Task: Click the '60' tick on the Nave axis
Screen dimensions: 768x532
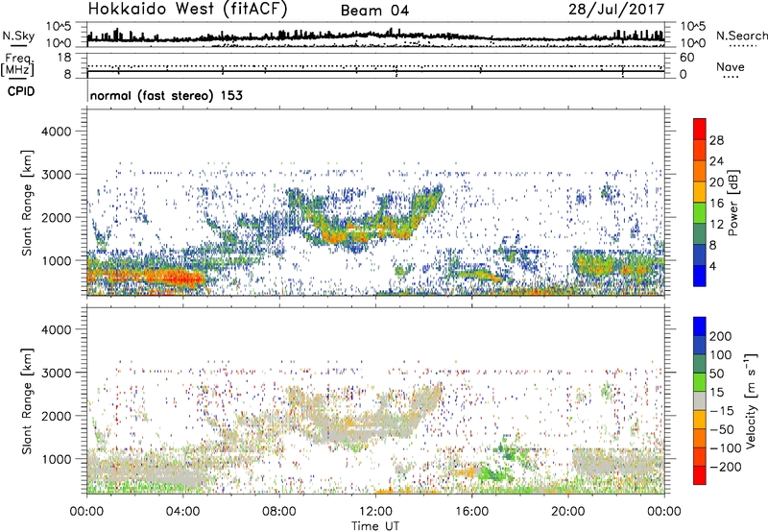Action: (x=686, y=58)
